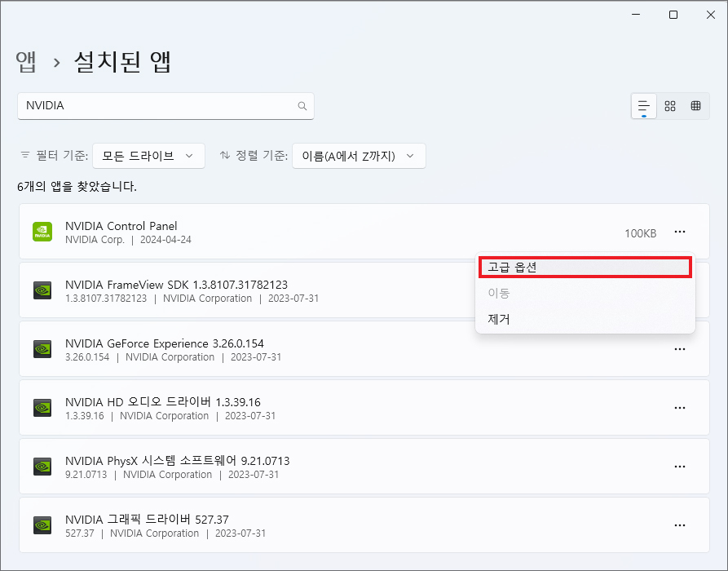Click the 설치된 앱 page heading

pos(122,62)
